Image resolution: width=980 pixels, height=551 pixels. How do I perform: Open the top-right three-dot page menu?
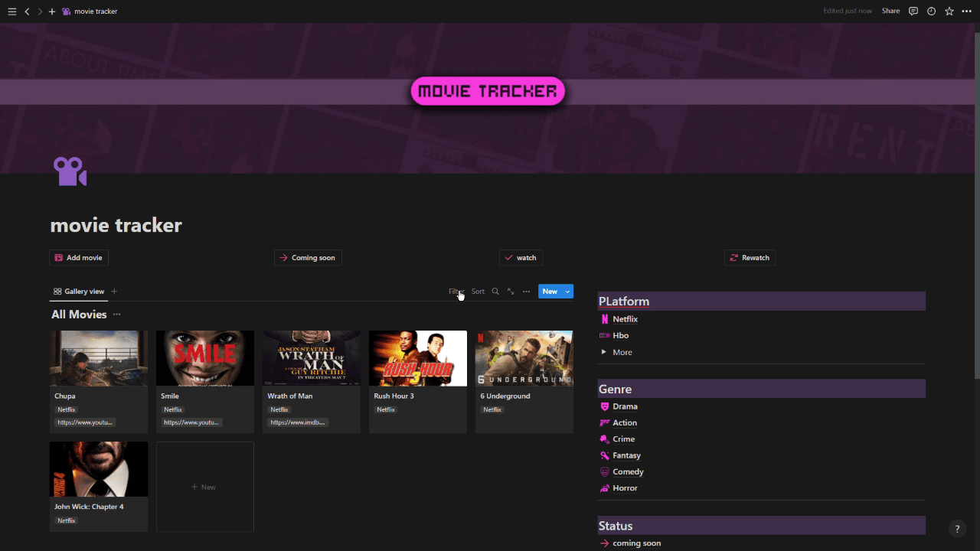click(966, 11)
